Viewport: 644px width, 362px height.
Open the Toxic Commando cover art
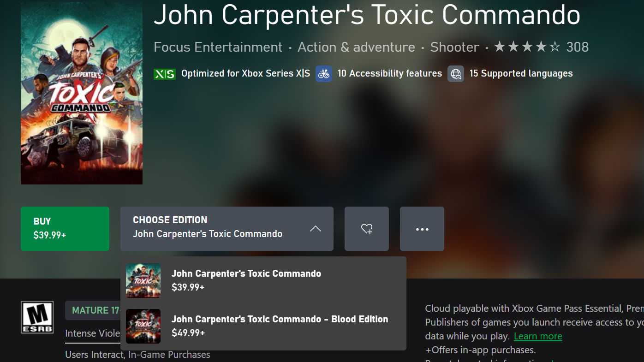pos(82,93)
